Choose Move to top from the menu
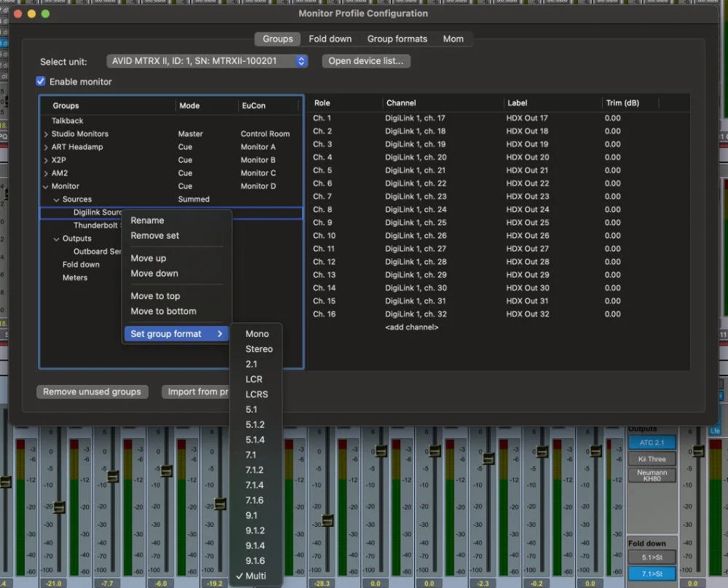The image size is (728, 588). [x=155, y=295]
